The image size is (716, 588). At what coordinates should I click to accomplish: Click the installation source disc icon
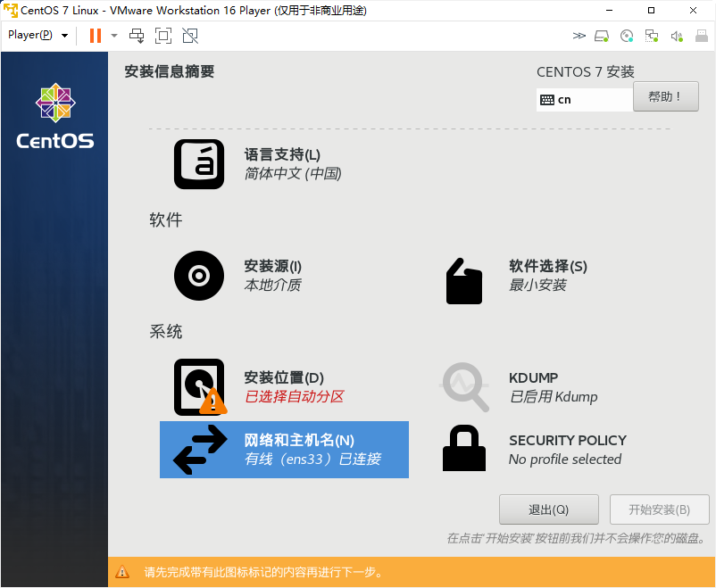click(x=199, y=276)
